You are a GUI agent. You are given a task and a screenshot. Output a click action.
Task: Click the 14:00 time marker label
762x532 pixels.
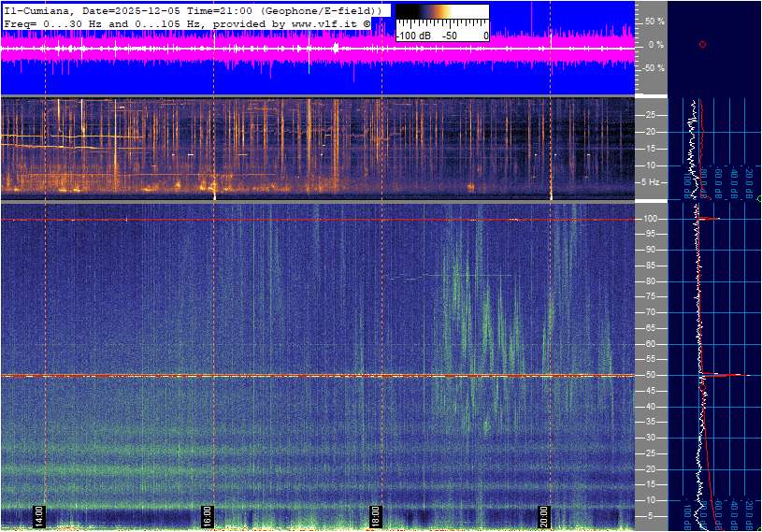point(39,515)
